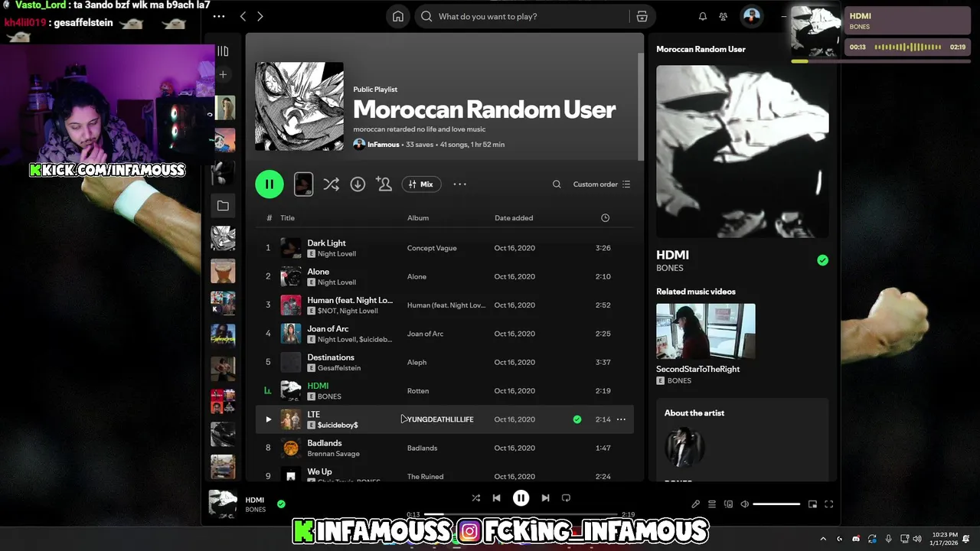The width and height of the screenshot is (980, 551).
Task: Open the miniplayer
Action: pyautogui.click(x=812, y=504)
